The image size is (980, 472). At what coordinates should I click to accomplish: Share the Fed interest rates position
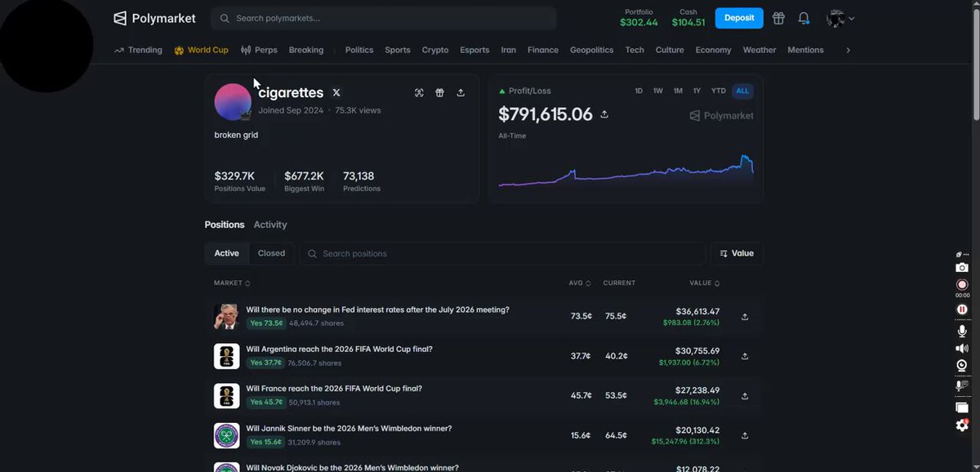click(745, 317)
